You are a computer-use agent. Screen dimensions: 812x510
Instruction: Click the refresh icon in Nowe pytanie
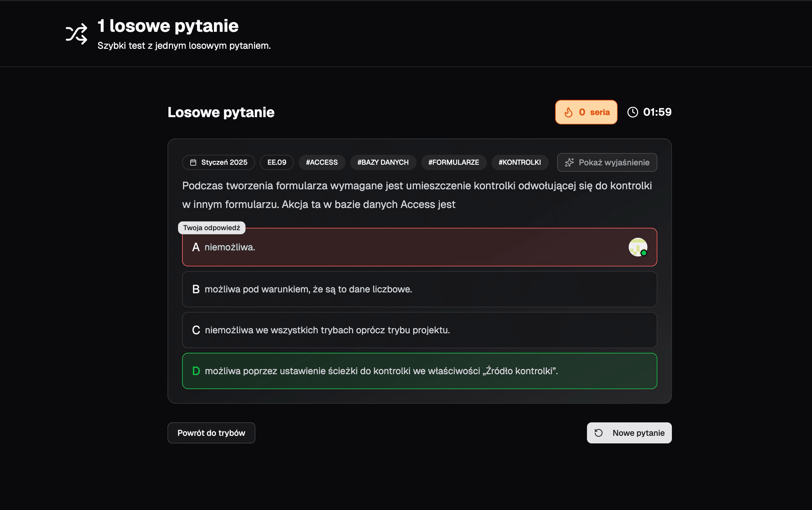pos(599,433)
